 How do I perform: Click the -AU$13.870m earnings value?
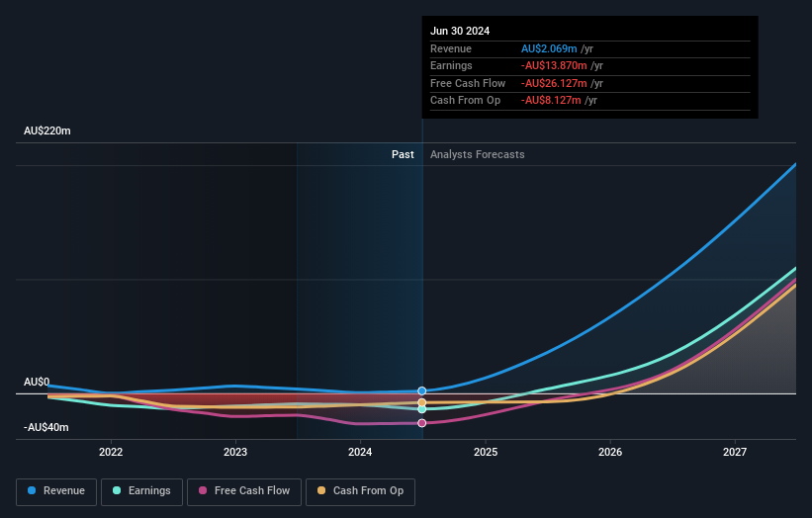pos(554,65)
